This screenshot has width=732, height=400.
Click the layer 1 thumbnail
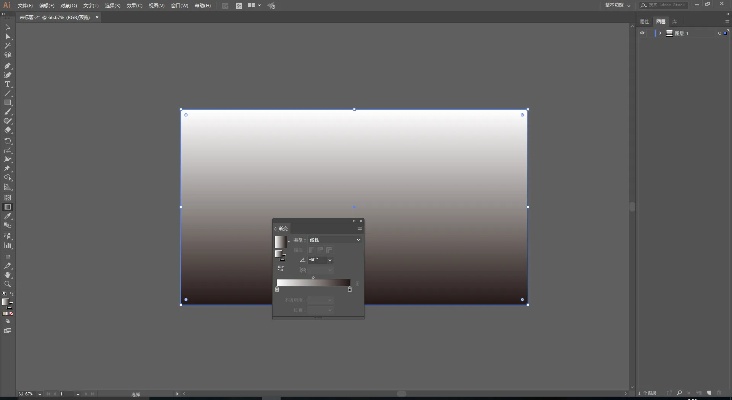pyautogui.click(x=669, y=33)
